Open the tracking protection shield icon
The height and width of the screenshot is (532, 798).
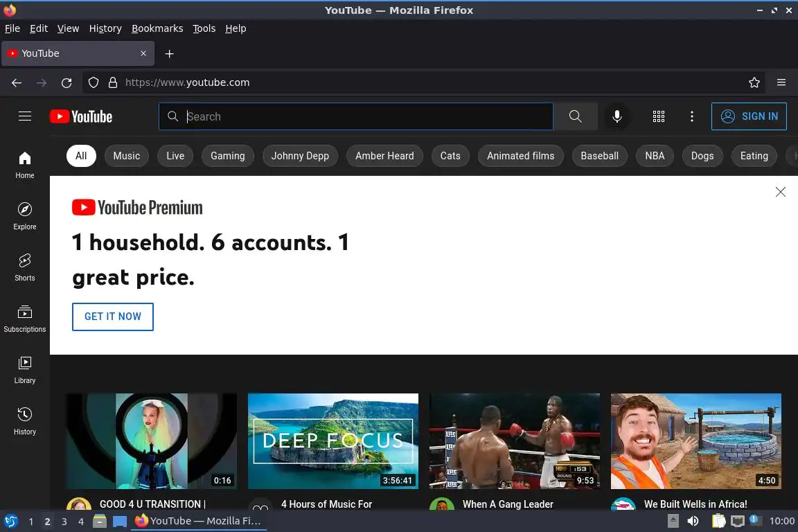click(x=93, y=82)
